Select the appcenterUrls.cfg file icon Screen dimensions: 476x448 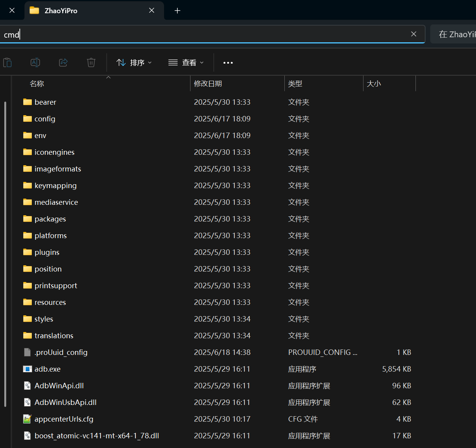(27, 419)
